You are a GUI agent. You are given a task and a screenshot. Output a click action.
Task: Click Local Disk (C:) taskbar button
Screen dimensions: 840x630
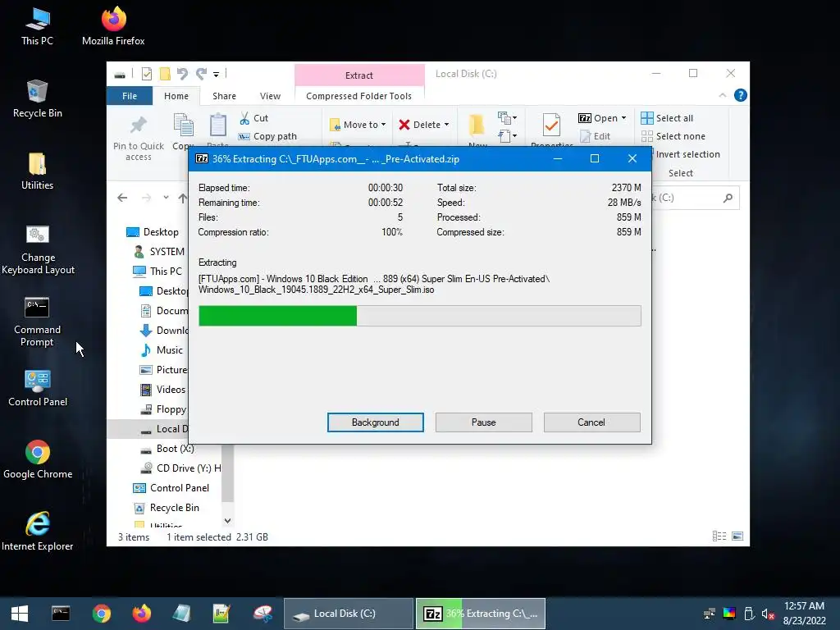(348, 614)
